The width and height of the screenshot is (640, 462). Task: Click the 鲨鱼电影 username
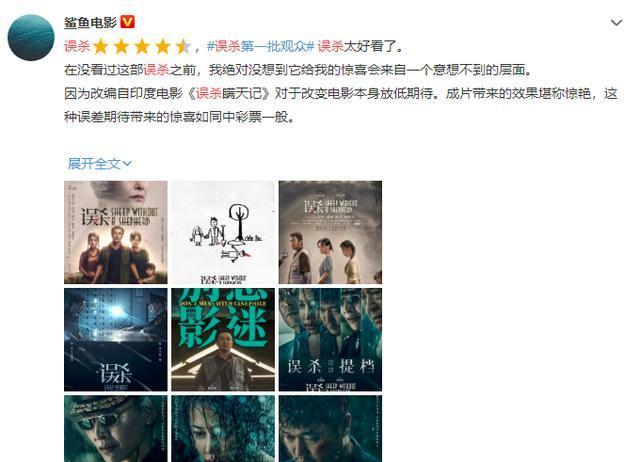[x=90, y=22]
